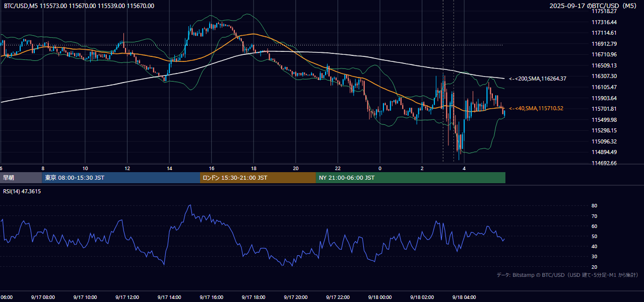Click the 東京 08:00-15:30 JST session band
Image resolution: width=644 pixels, height=302 pixels.
click(121, 178)
